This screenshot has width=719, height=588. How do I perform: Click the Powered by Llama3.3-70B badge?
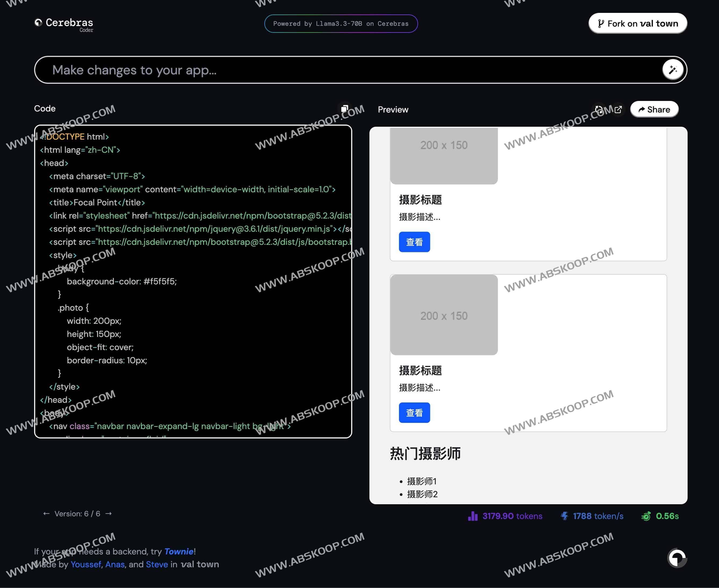click(341, 24)
